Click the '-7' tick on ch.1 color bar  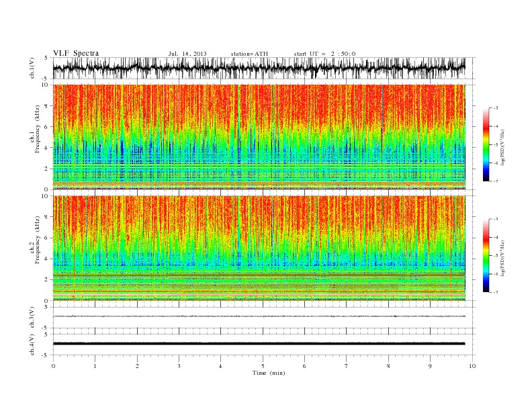point(496,181)
